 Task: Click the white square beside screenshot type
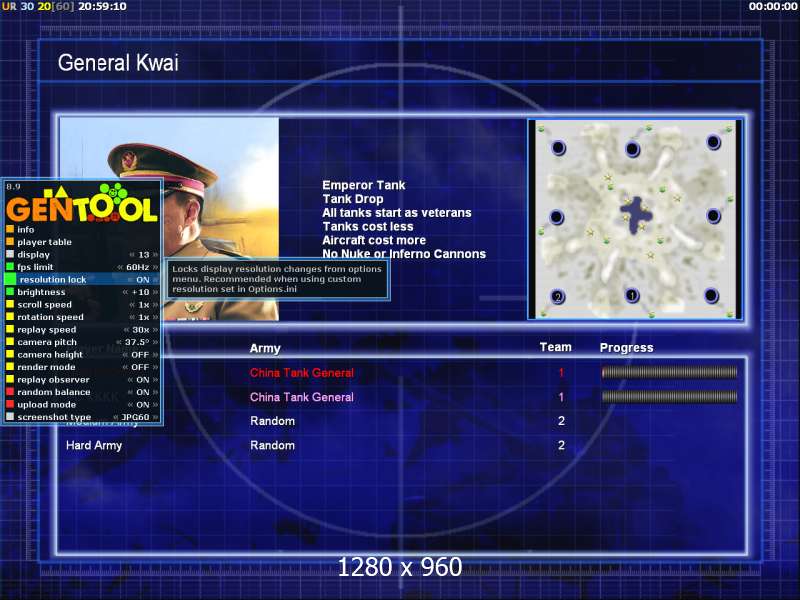pos(10,416)
